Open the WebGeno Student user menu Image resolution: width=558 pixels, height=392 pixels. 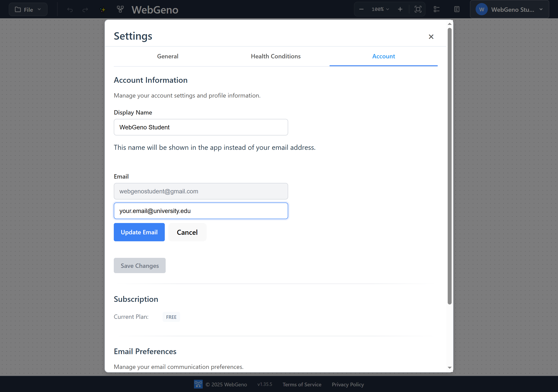pyautogui.click(x=509, y=9)
